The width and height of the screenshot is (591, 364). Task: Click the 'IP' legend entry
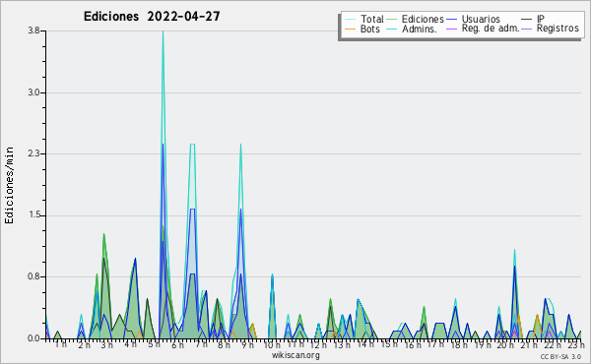[541, 19]
